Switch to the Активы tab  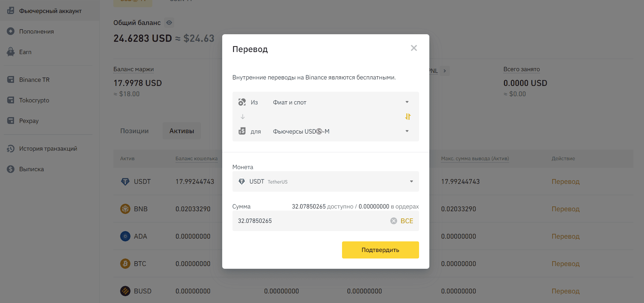182,131
